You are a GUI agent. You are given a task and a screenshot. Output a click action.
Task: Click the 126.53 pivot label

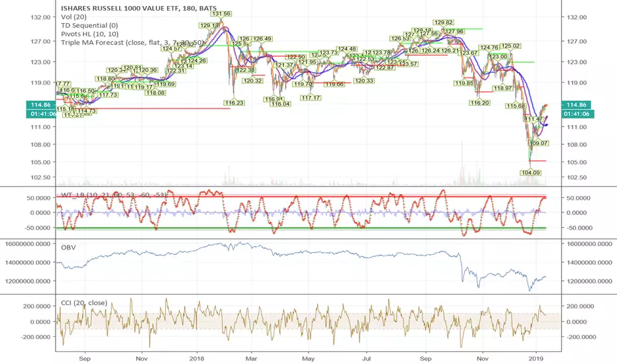click(x=400, y=38)
